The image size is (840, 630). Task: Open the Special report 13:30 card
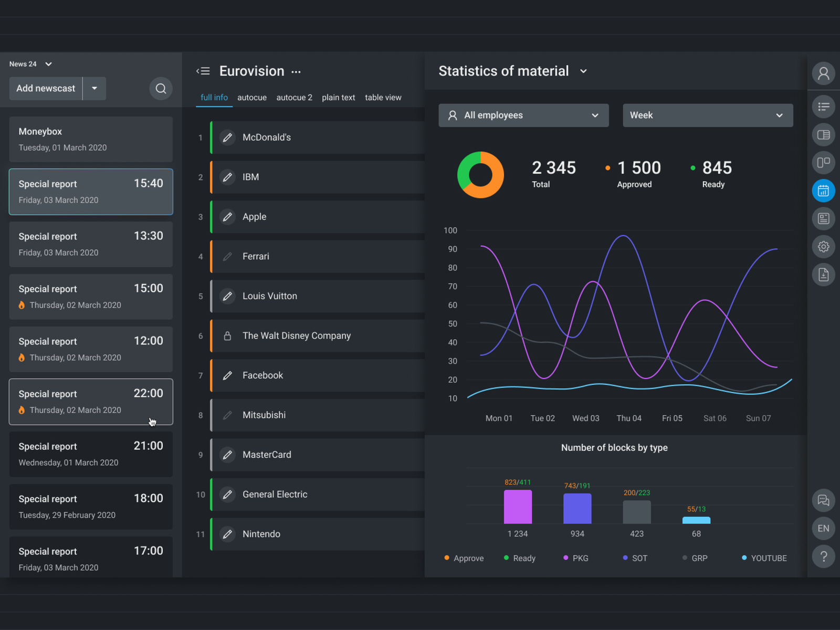click(x=91, y=245)
